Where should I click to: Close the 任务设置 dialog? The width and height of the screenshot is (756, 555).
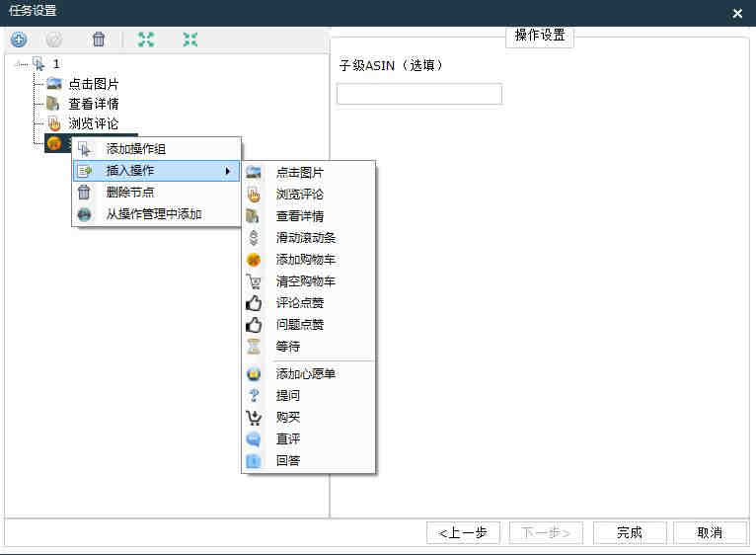[x=737, y=13]
